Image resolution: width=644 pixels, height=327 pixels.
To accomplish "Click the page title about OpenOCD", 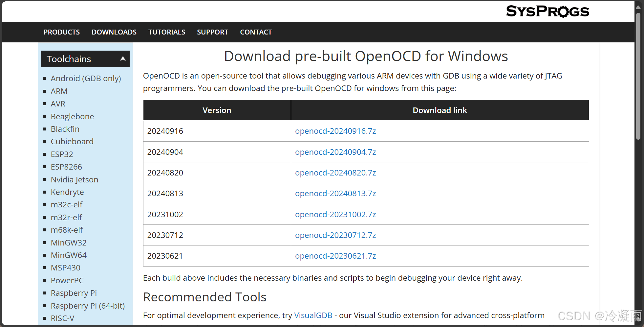I will 366,56.
